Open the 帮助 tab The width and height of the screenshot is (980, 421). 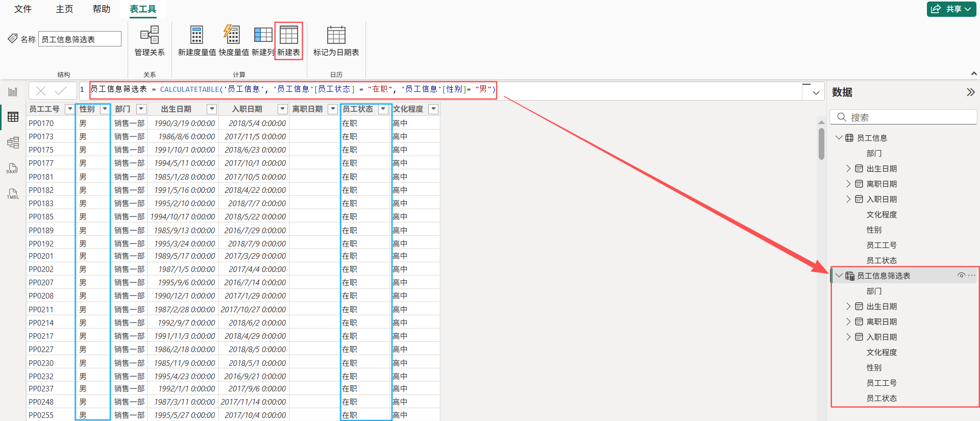tap(101, 9)
